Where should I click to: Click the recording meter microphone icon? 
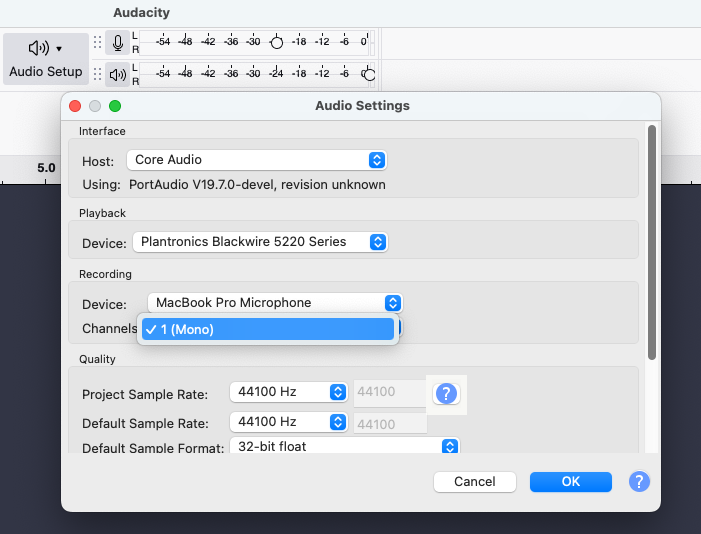(118, 43)
